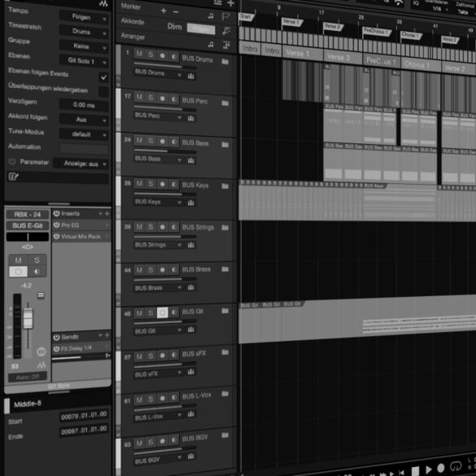476x476 pixels.
Task: Open BUS Brass output dropdown
Action: 159,287
